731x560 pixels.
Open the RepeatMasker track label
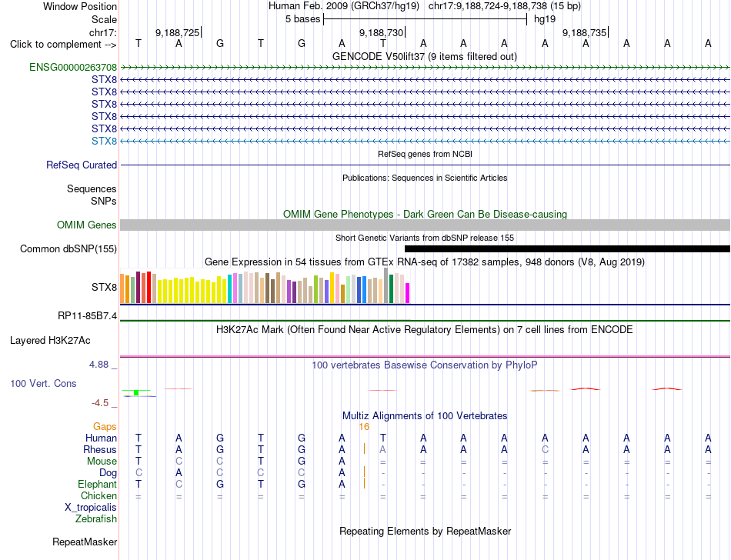(85, 542)
